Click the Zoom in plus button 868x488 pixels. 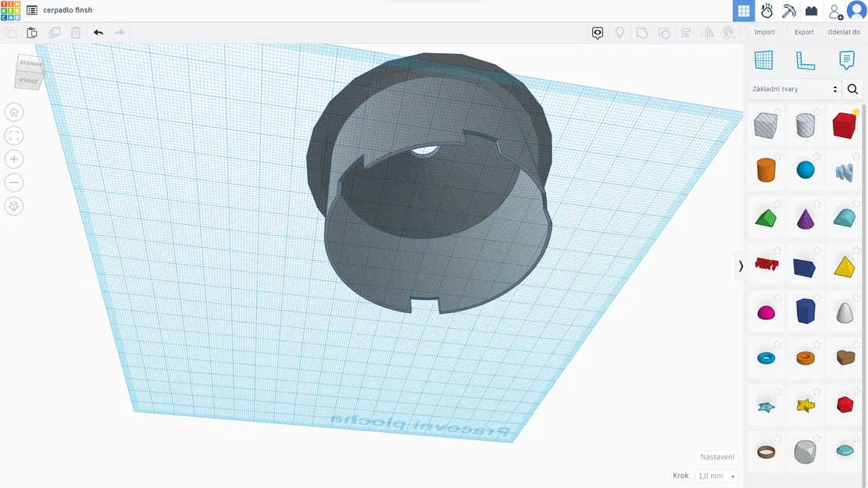14,159
